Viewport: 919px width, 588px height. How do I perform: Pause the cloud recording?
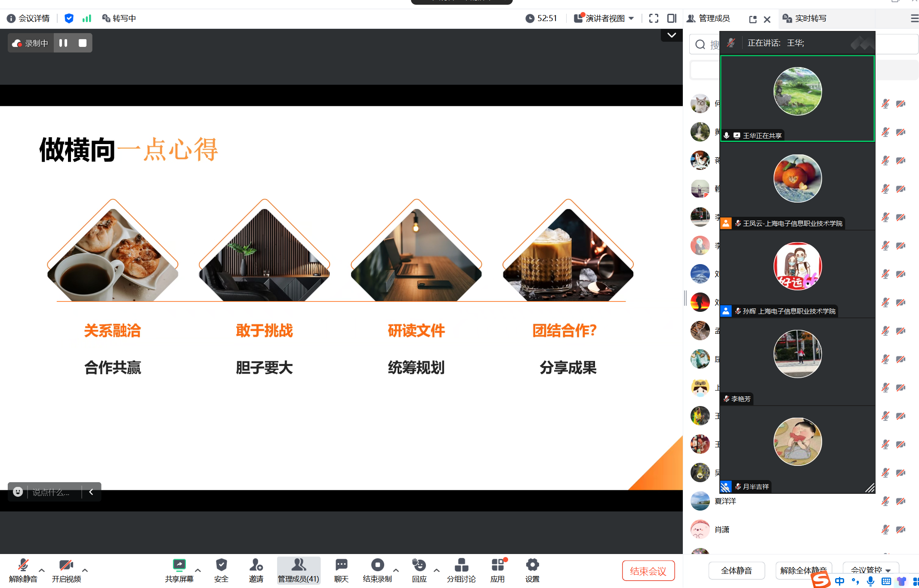(x=63, y=43)
